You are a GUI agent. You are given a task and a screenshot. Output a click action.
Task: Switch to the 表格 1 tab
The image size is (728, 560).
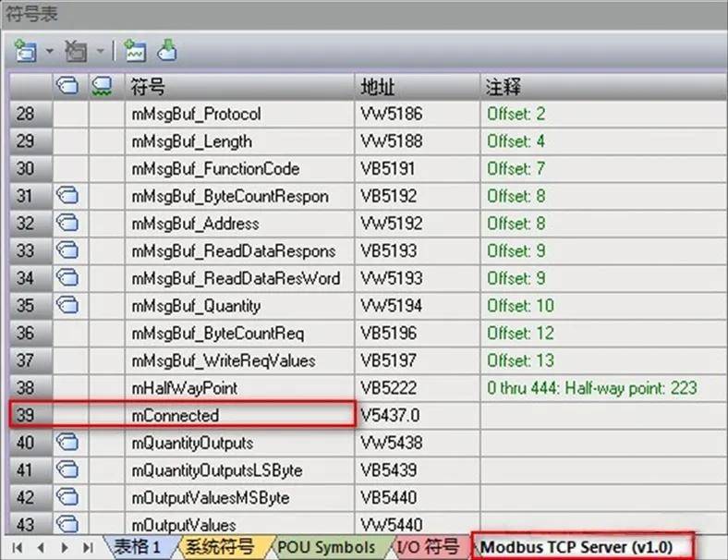click(138, 547)
